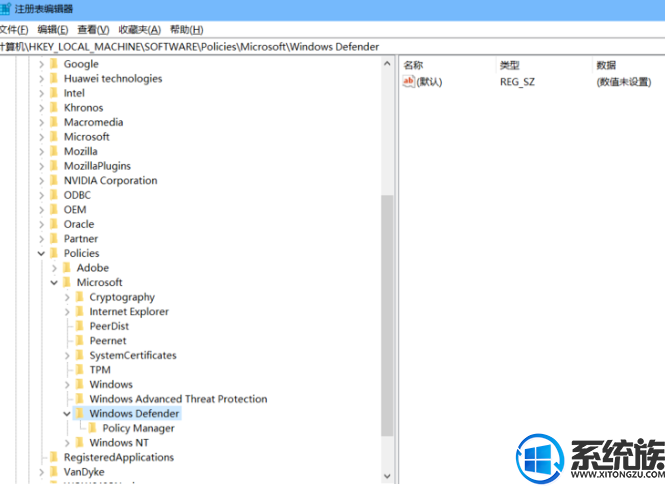This screenshot has height=487, width=665.
Task: Expand the Google key
Action: 41,64
